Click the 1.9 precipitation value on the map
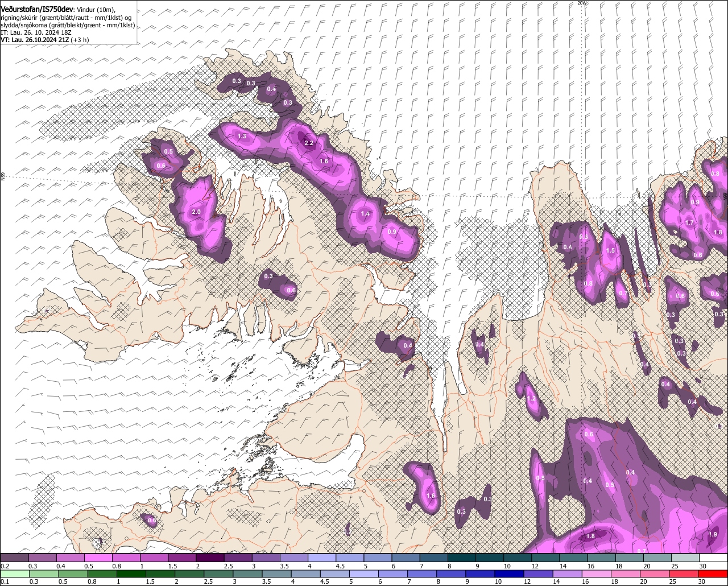 click(x=713, y=535)
